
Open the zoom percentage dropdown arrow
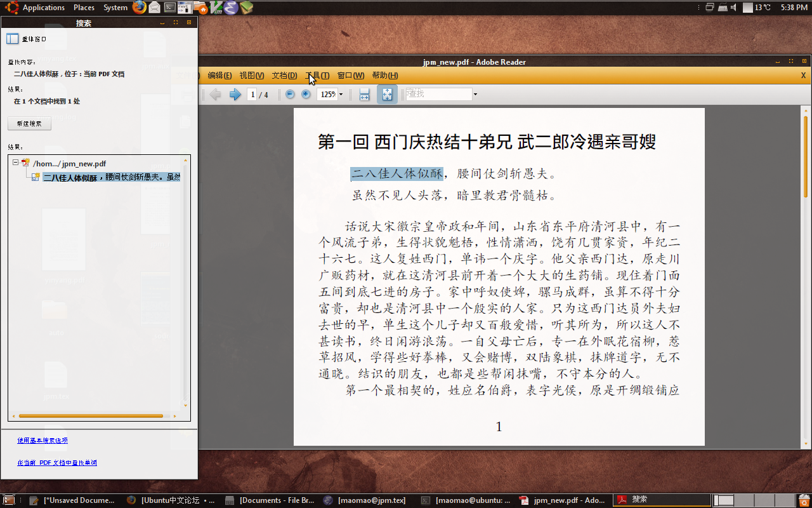(x=341, y=95)
